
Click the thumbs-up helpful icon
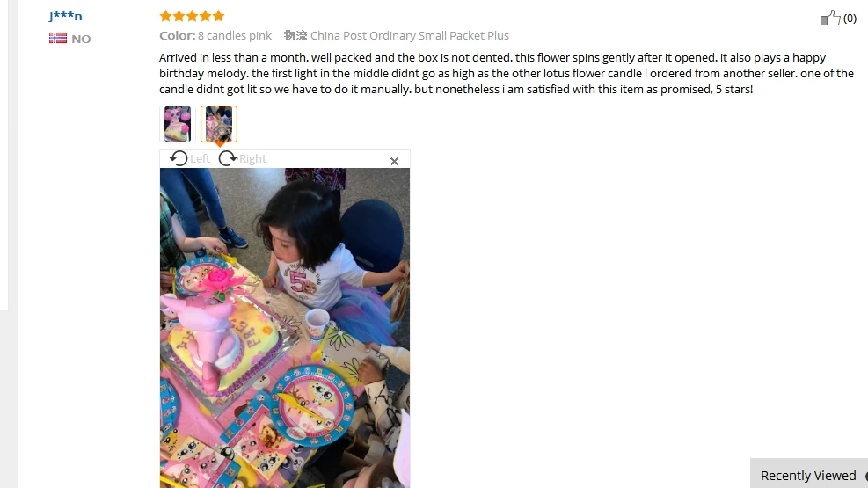pyautogui.click(x=830, y=18)
